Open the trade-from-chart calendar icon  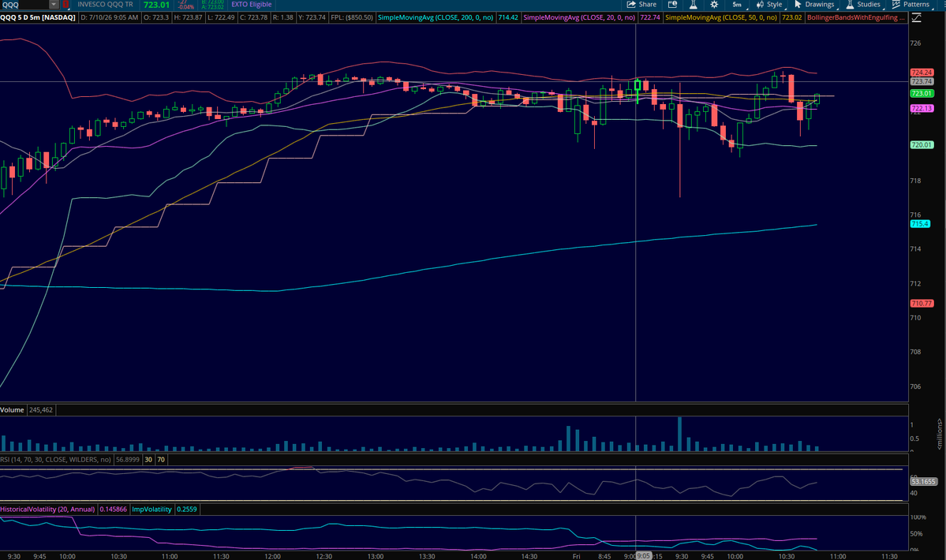point(673,4)
